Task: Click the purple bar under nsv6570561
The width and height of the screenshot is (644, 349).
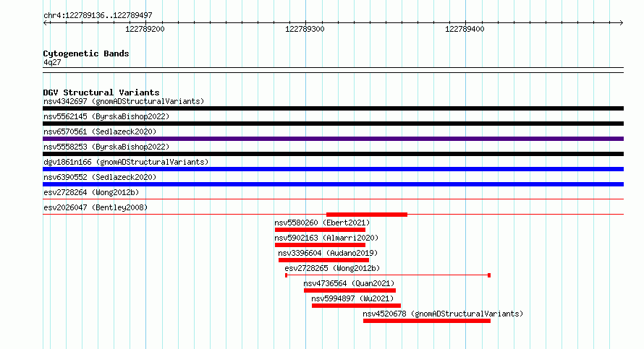Action: (x=333, y=139)
